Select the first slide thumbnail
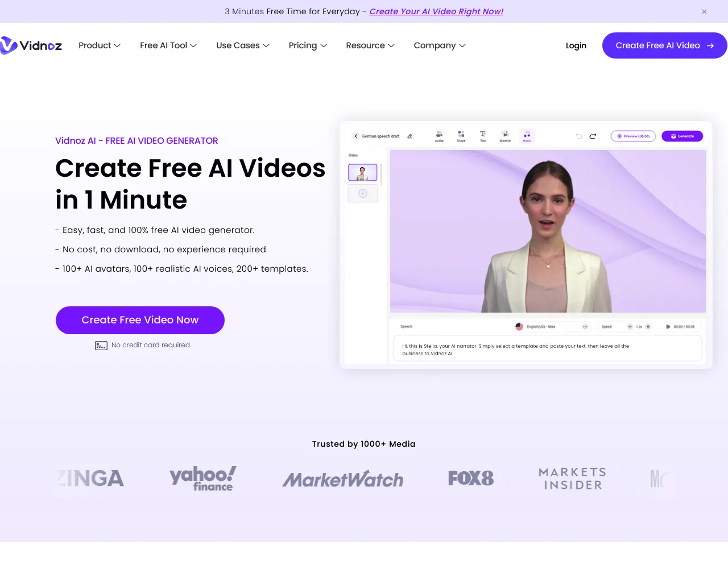Screen dimensions: 728x582 363,172
